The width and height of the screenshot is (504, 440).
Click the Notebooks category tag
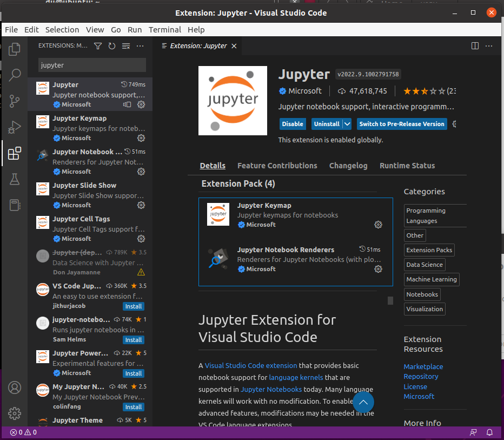point(422,294)
